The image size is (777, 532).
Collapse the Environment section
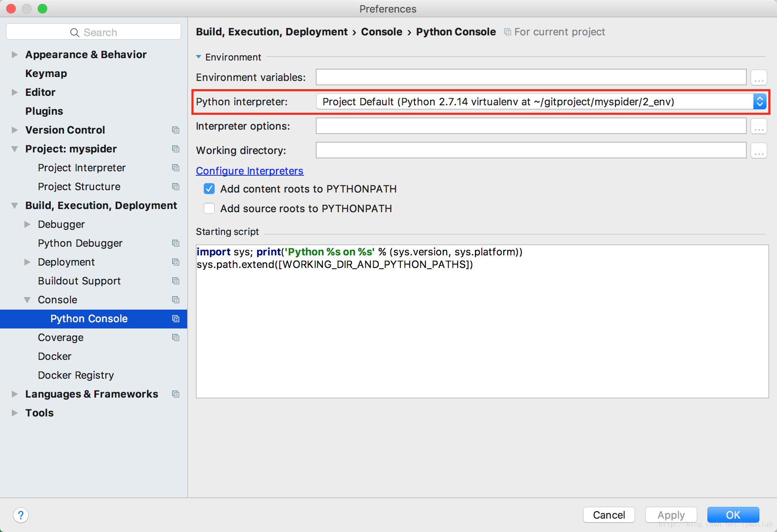click(199, 57)
